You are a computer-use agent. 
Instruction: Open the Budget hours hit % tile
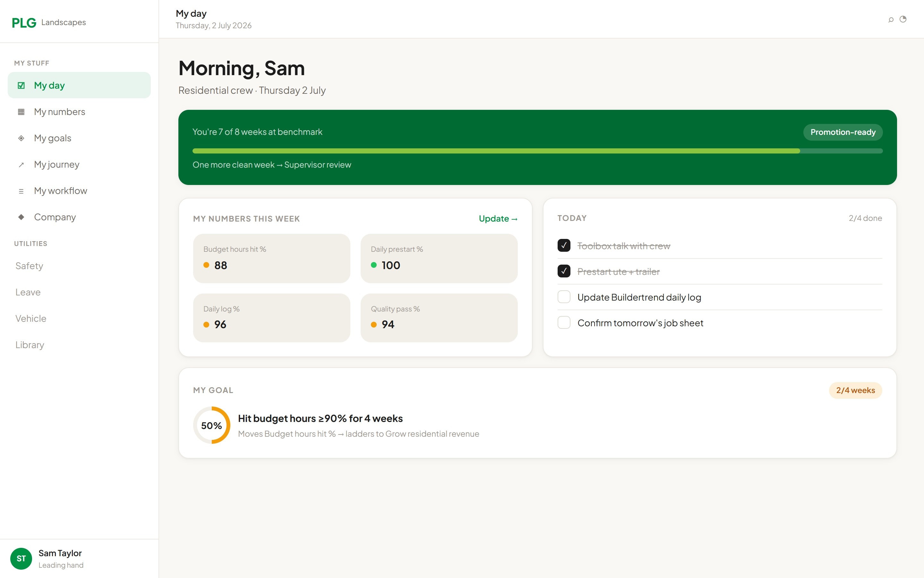click(x=271, y=258)
